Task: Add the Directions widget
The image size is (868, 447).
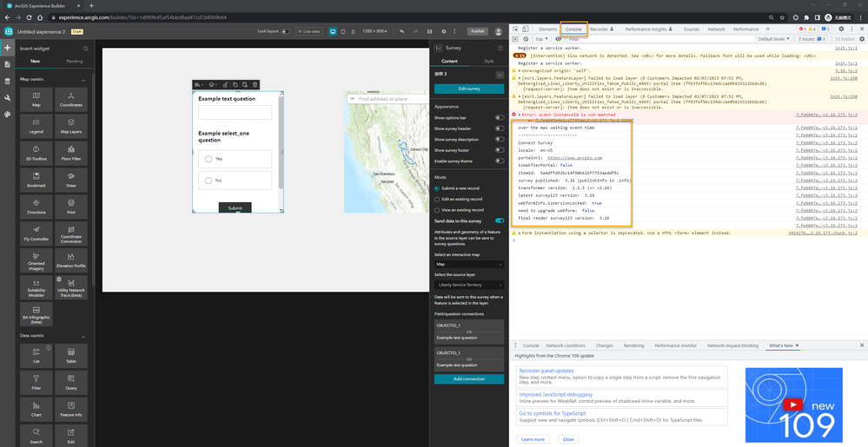Action: [x=36, y=207]
